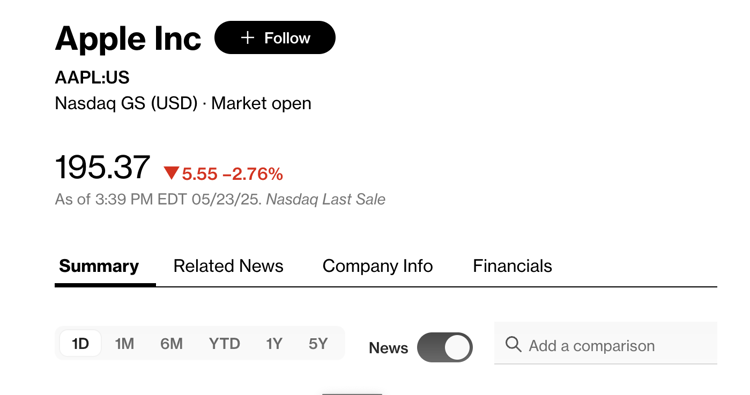Switch chart to 1Y range
Viewport: 750px width, 395px height.
point(274,343)
